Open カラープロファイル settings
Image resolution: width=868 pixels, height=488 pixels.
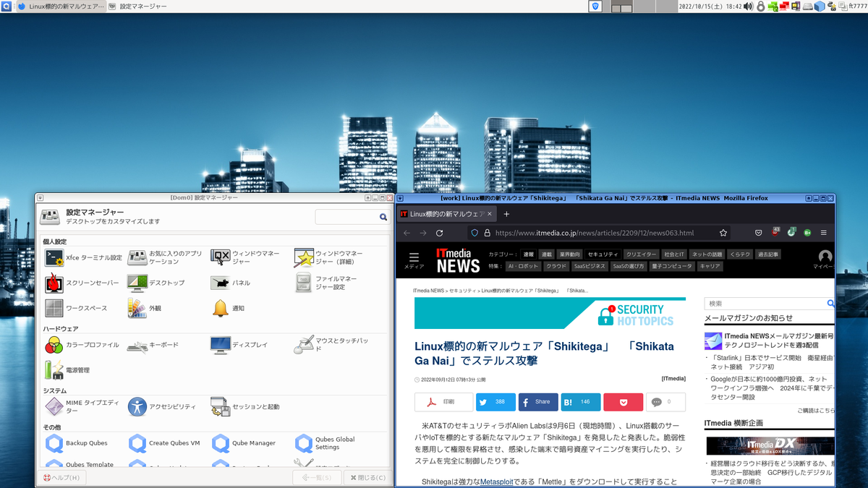82,346
